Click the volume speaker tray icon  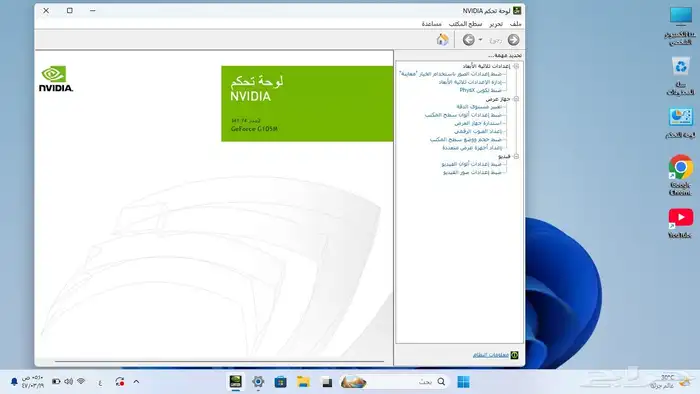[x=68, y=382]
